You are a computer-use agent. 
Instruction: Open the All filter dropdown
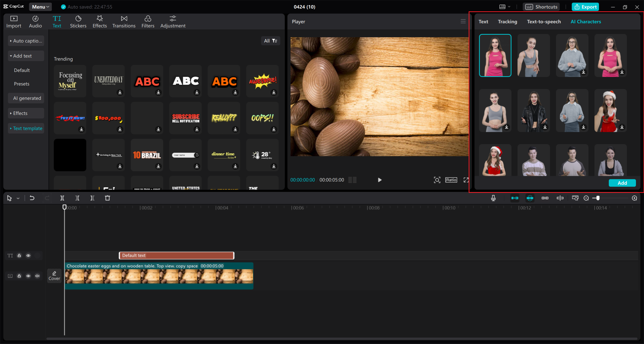point(270,41)
